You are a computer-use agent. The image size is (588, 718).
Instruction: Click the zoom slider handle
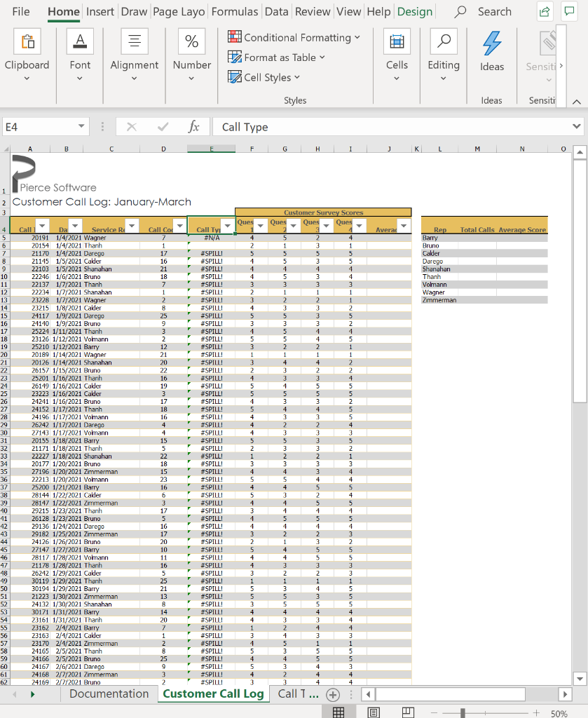463,713
